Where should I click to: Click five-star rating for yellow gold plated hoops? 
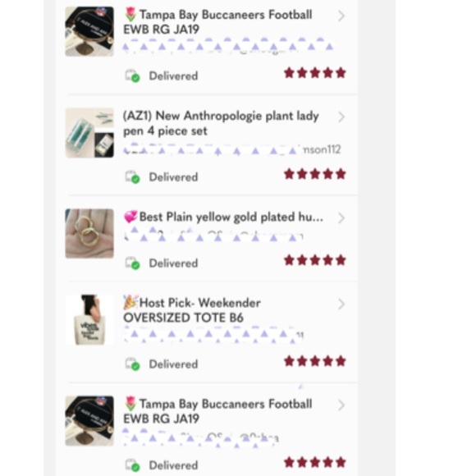(315, 260)
